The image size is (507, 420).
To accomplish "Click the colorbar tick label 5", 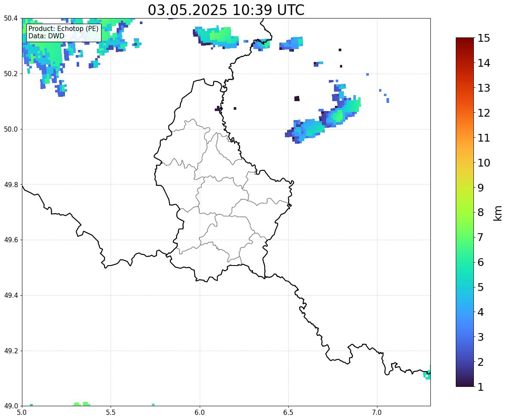I will (481, 287).
